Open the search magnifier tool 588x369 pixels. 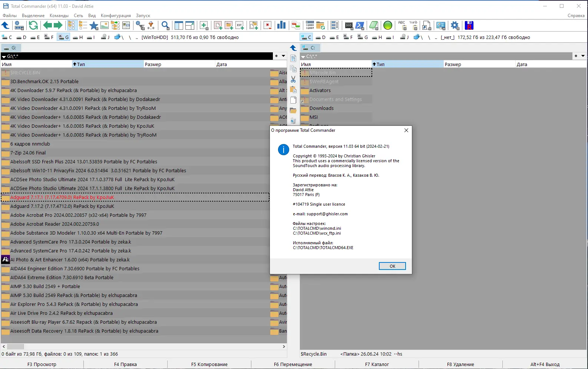click(x=165, y=25)
